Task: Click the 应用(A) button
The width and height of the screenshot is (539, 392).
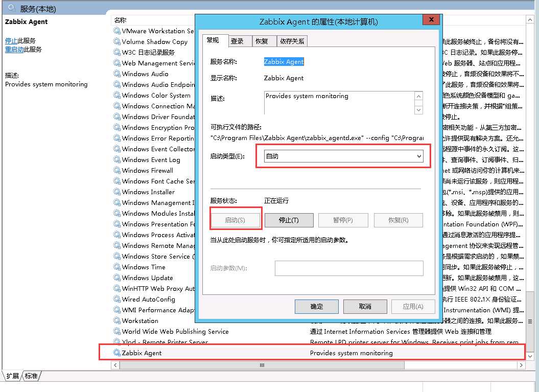Action: click(x=413, y=306)
